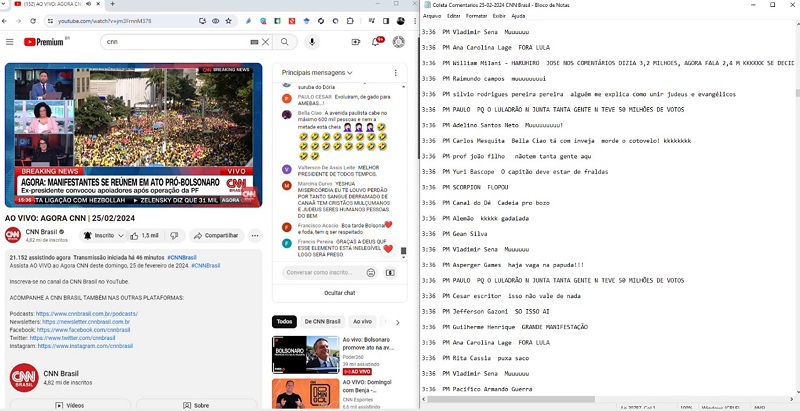
Task: Open the Formatar menu in Notepad
Action: [476, 16]
